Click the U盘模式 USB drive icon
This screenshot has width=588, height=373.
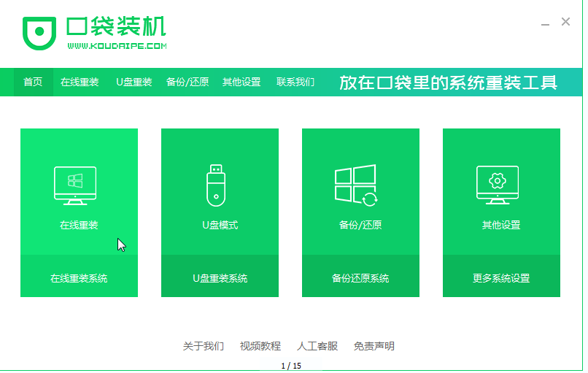click(x=216, y=185)
